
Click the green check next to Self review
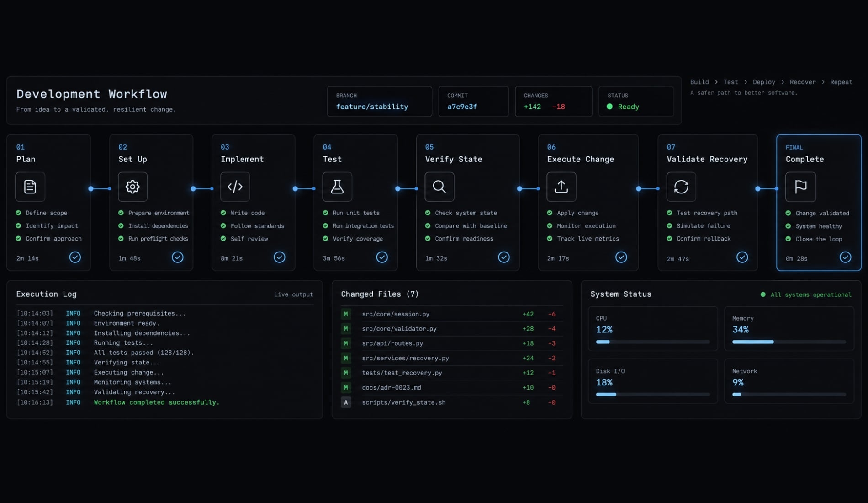(x=223, y=238)
